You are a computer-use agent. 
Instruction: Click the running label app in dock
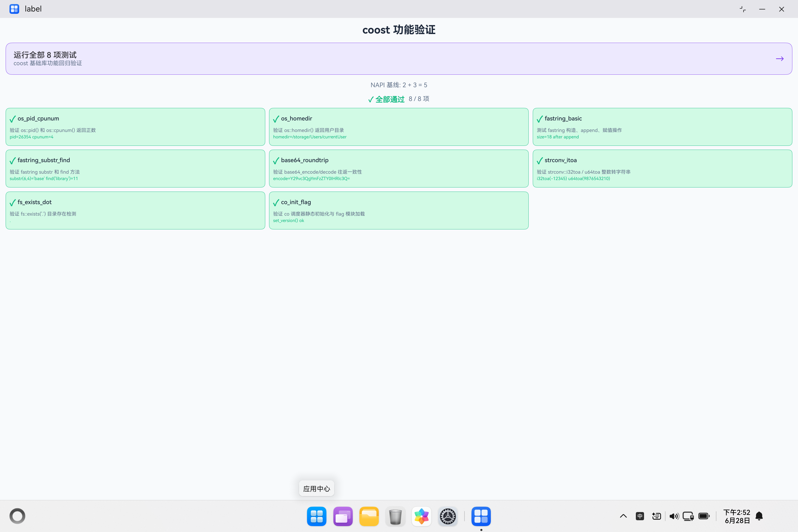point(481,516)
